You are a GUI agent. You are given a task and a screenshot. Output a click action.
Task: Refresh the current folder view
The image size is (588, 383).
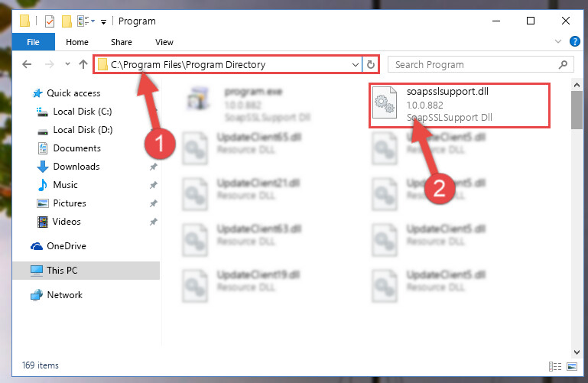click(x=371, y=64)
